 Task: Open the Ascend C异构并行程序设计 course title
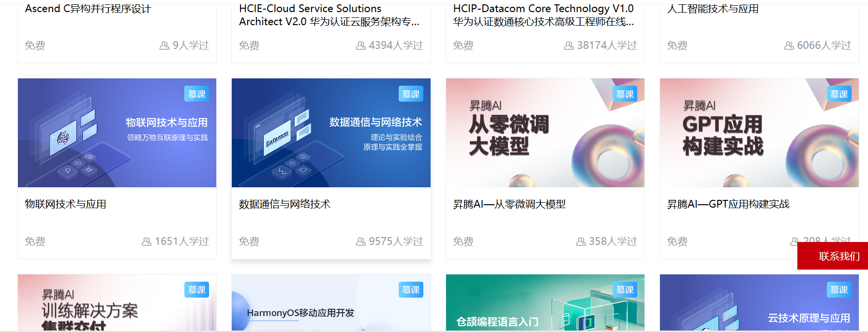click(88, 9)
